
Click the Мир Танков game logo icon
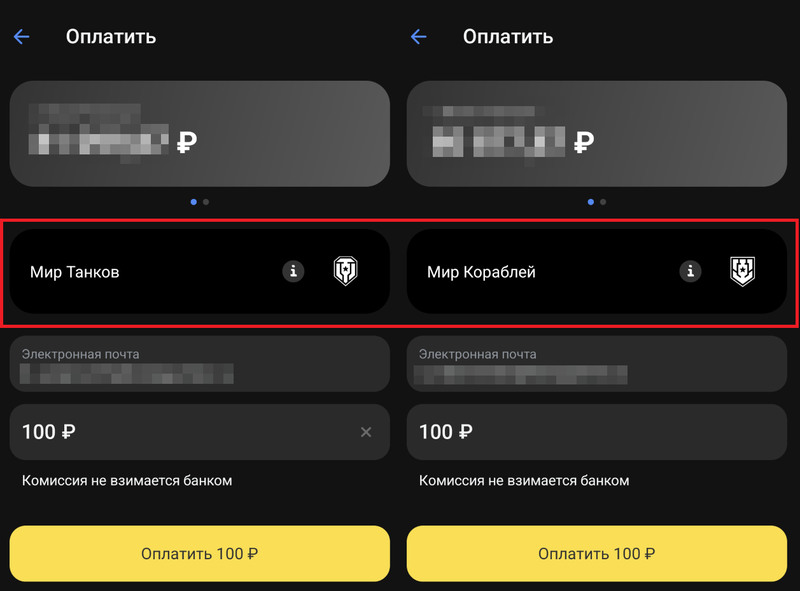point(344,270)
